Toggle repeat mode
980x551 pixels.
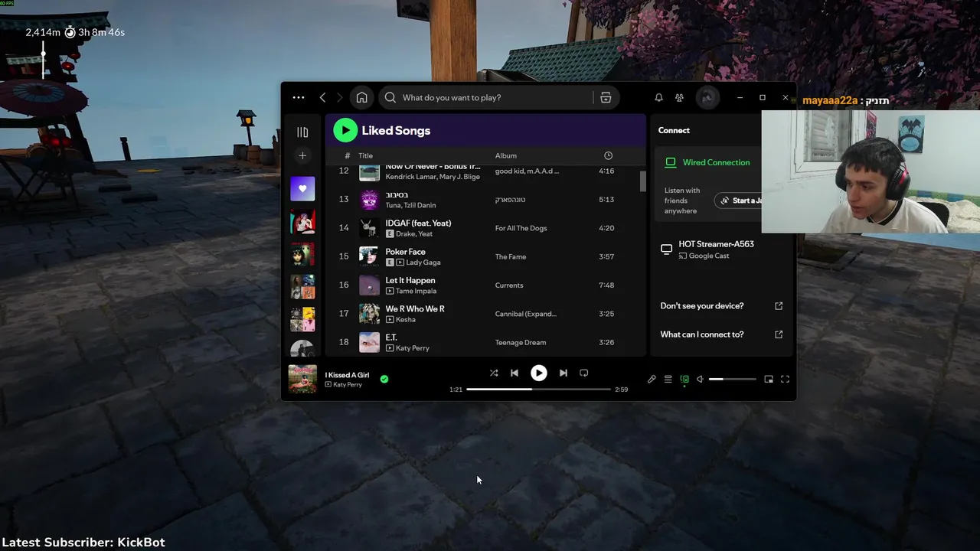584,373
